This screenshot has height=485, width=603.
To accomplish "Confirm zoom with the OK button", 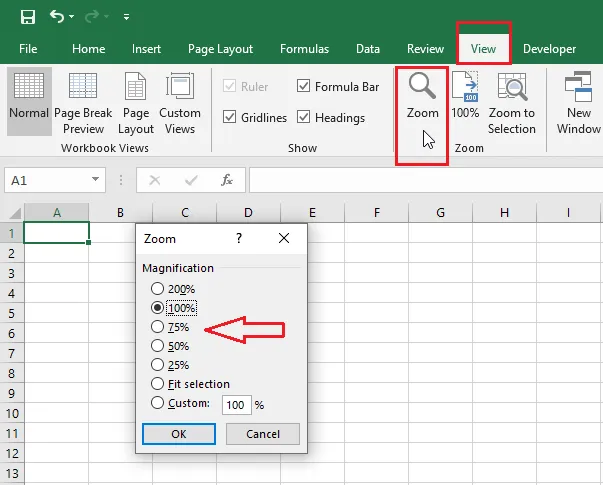I will [179, 434].
